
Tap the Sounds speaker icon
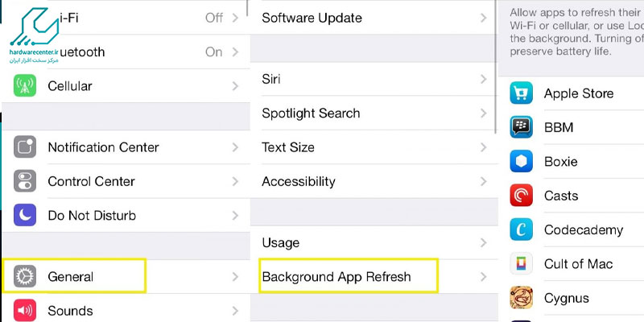25,311
